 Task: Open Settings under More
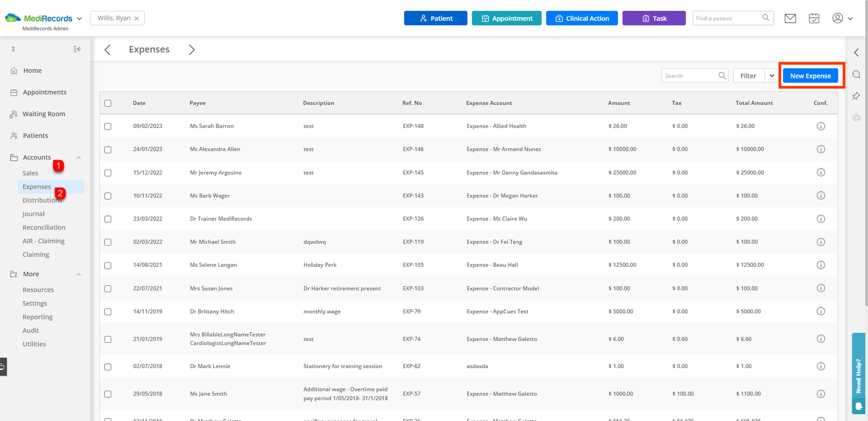click(x=35, y=303)
